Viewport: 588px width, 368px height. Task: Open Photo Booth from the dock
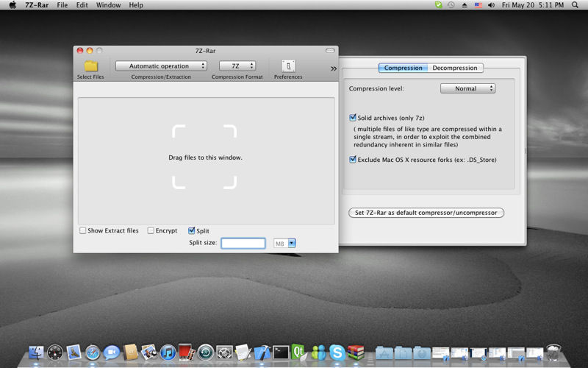pos(187,353)
